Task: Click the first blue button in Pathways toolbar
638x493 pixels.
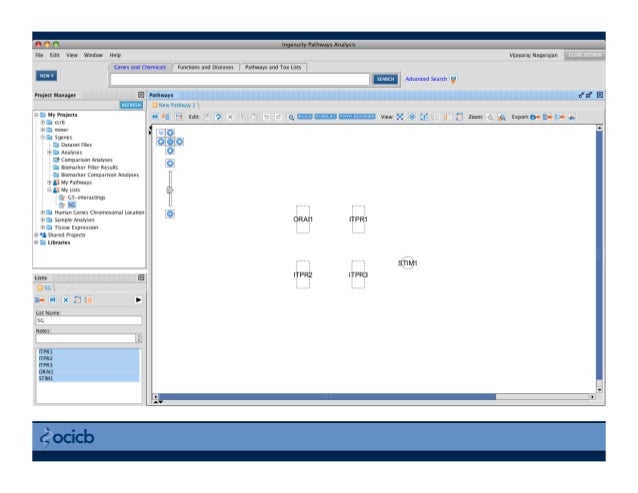Action: [x=305, y=117]
